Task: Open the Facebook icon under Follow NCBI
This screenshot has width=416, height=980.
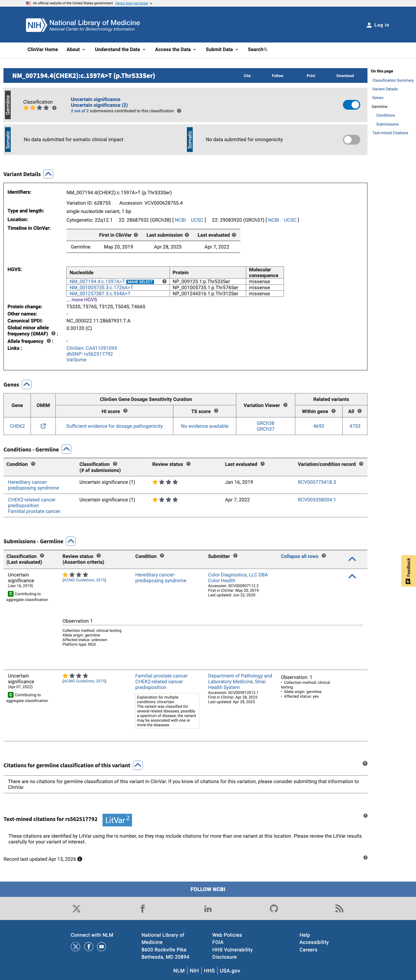Action: [x=142, y=908]
